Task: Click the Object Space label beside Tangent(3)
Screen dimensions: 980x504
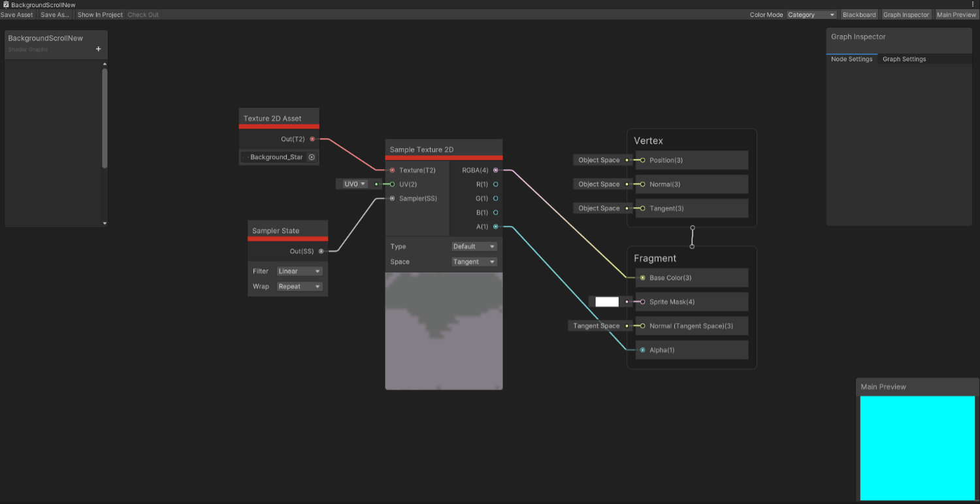Action: click(599, 208)
